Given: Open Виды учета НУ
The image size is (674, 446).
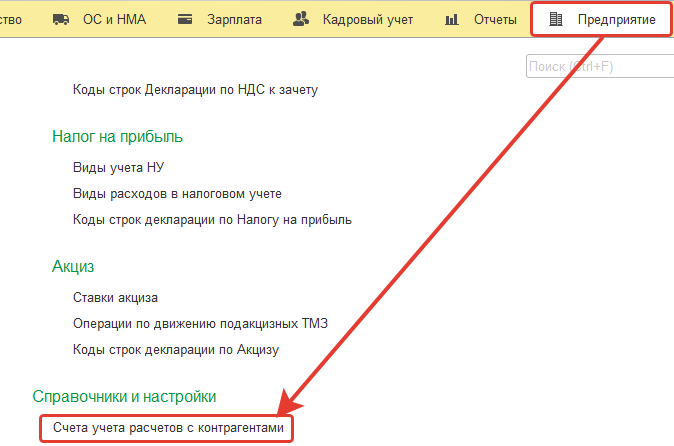Looking at the screenshot, I should pyautogui.click(x=119, y=167).
